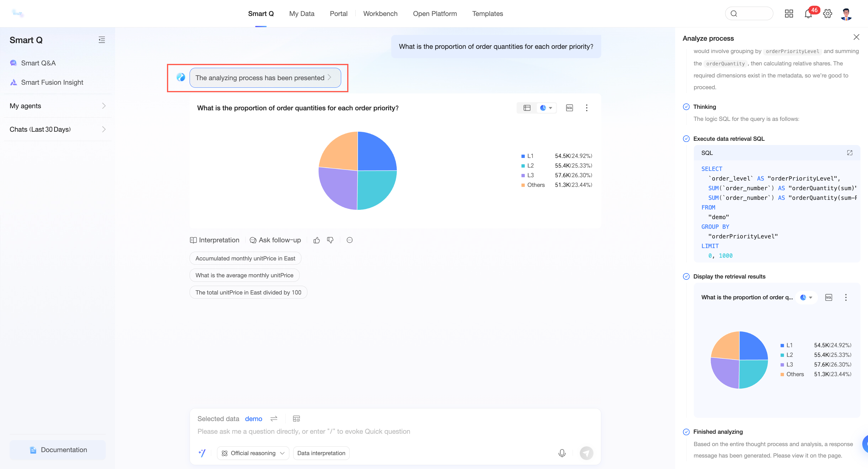Screen dimensions: 868x469
Task: Open Workbench tab
Action: 380,14
